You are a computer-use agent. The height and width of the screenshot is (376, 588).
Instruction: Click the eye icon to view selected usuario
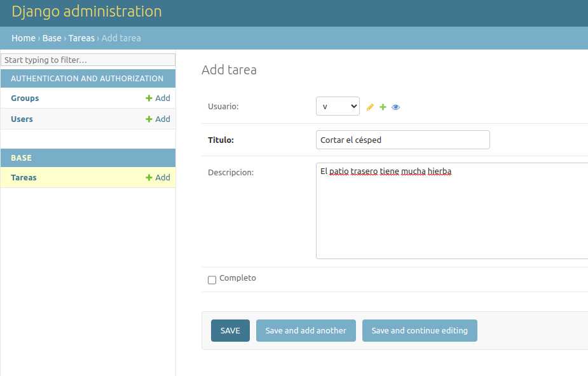click(395, 107)
